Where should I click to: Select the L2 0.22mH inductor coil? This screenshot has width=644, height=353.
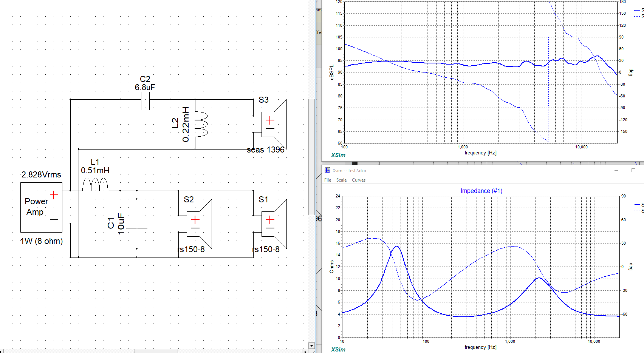click(201, 124)
